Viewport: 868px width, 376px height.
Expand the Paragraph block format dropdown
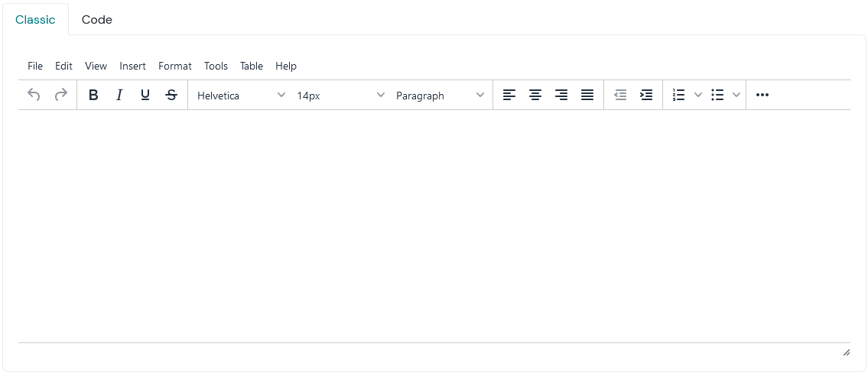tap(440, 96)
